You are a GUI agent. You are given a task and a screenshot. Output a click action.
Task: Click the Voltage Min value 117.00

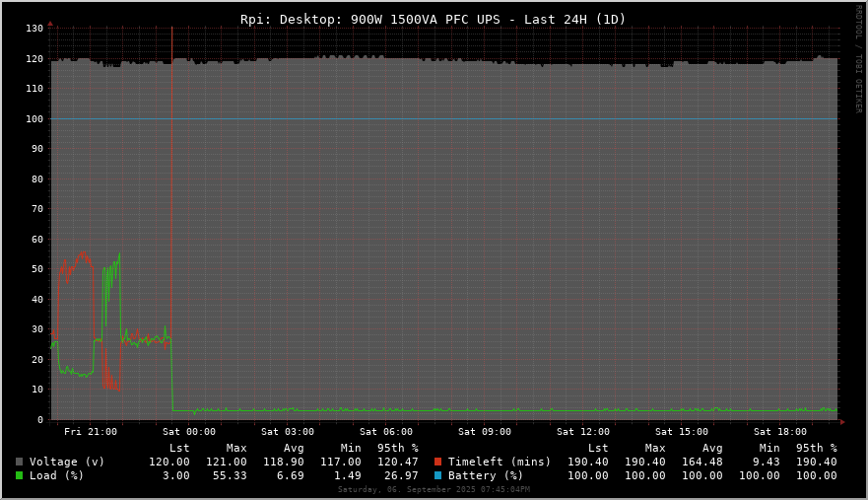[341, 462]
